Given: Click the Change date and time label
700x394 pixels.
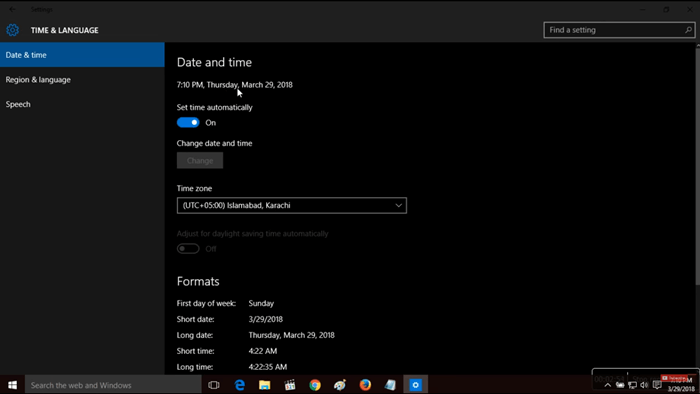Looking at the screenshot, I should tap(214, 143).
